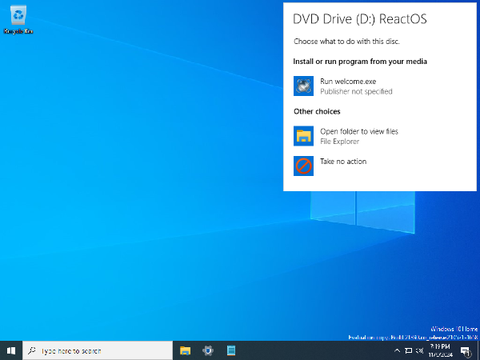The height and width of the screenshot is (360, 480).
Task: Choose Open folder to view files
Action: click(380, 136)
